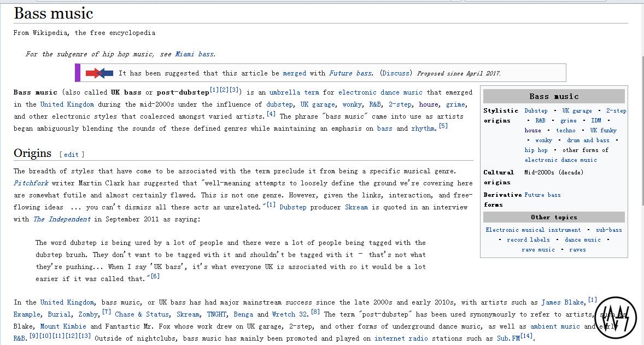644x345 pixels.
Task: Open the '2-step' link in intro paragraph
Action: click(x=400, y=104)
